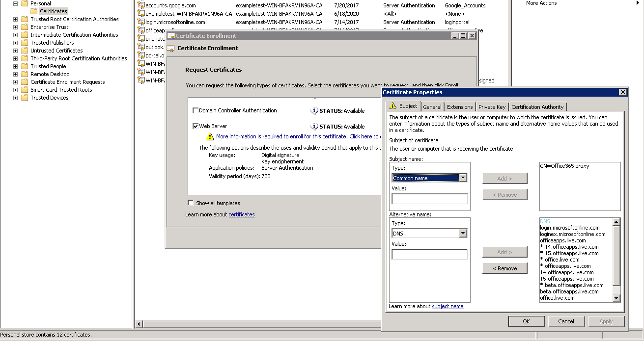
Task: Enable Show all templates checkbox
Action: (191, 203)
